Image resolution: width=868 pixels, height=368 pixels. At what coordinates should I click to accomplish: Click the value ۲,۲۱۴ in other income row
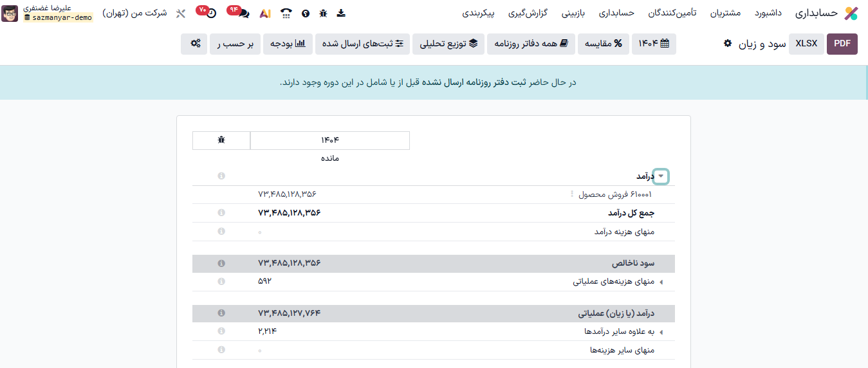(267, 331)
